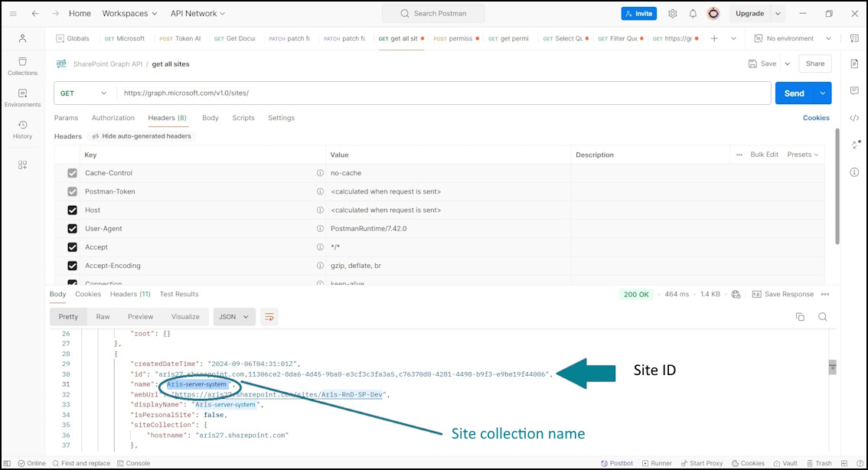
Task: Switch to the request Body tab
Action: pos(210,118)
